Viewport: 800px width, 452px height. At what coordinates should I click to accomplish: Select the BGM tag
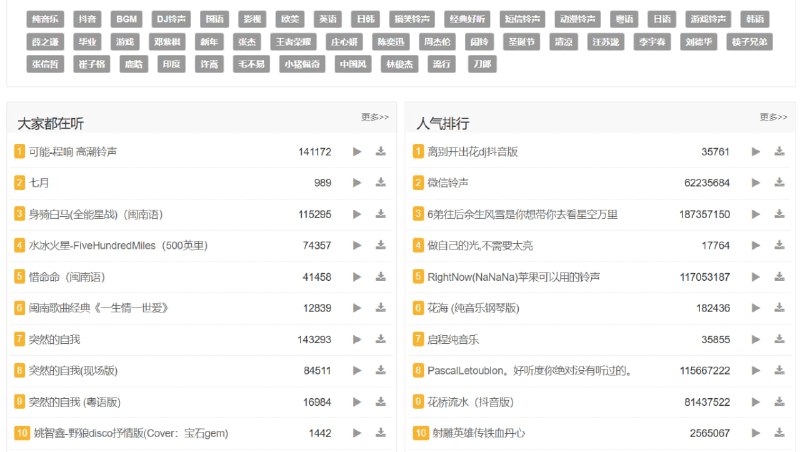click(126, 19)
